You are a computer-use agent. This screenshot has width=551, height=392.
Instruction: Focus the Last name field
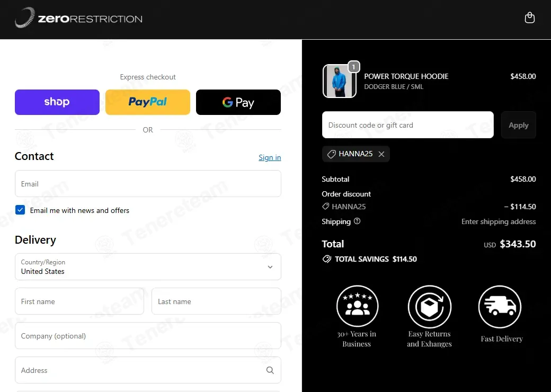216,301
